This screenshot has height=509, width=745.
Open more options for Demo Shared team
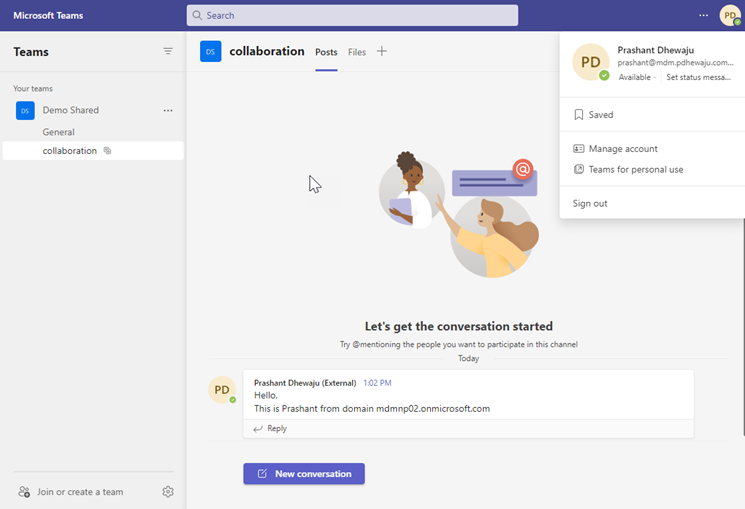168,110
